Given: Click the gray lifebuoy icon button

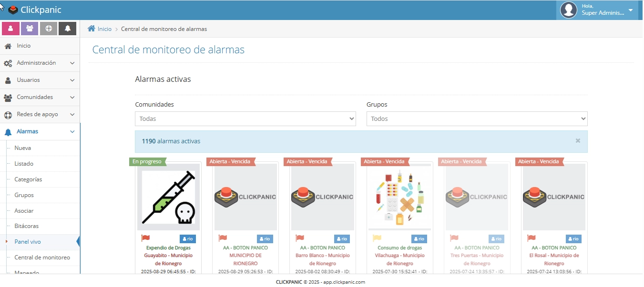Looking at the screenshot, I should 49,29.
